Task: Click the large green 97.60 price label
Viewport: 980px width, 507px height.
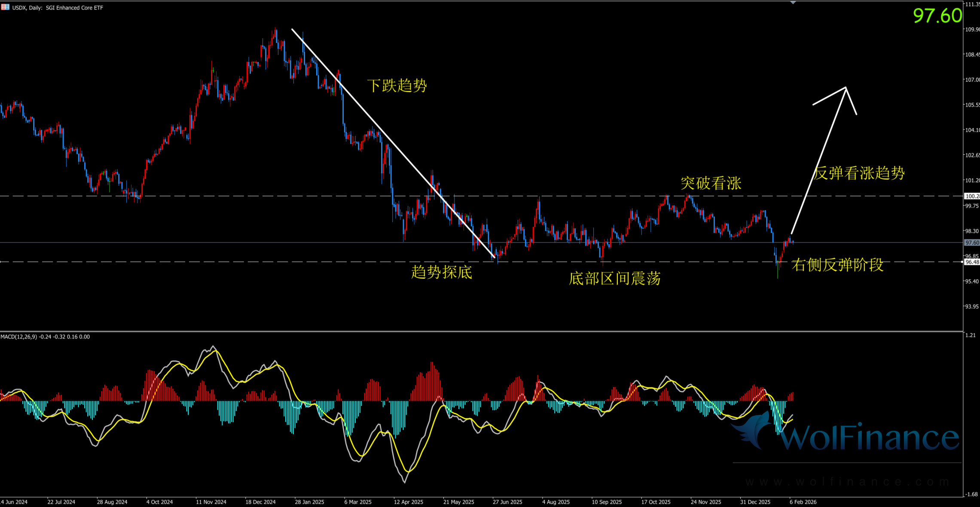Action: (x=937, y=16)
